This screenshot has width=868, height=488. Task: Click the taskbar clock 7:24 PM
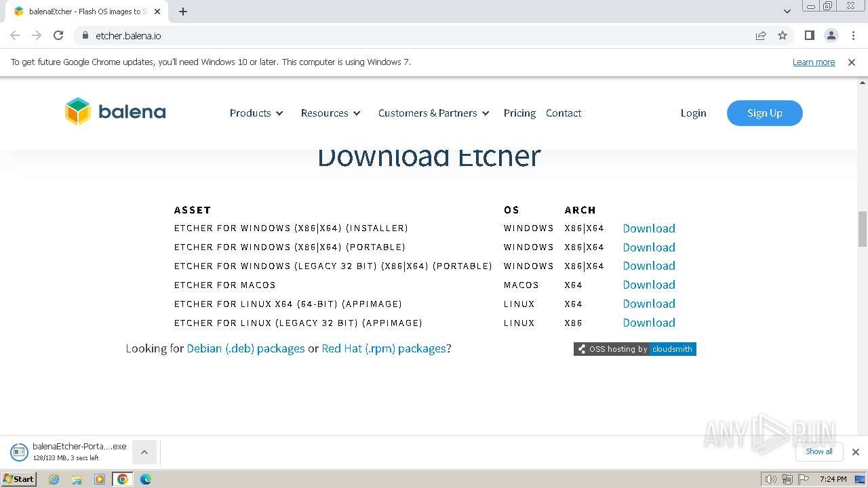pyautogui.click(x=833, y=479)
